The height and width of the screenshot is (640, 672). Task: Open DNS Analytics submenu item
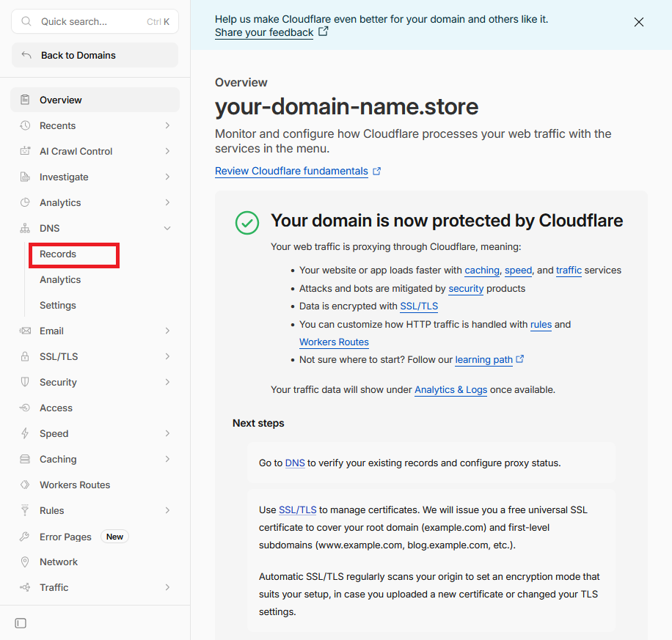point(60,280)
